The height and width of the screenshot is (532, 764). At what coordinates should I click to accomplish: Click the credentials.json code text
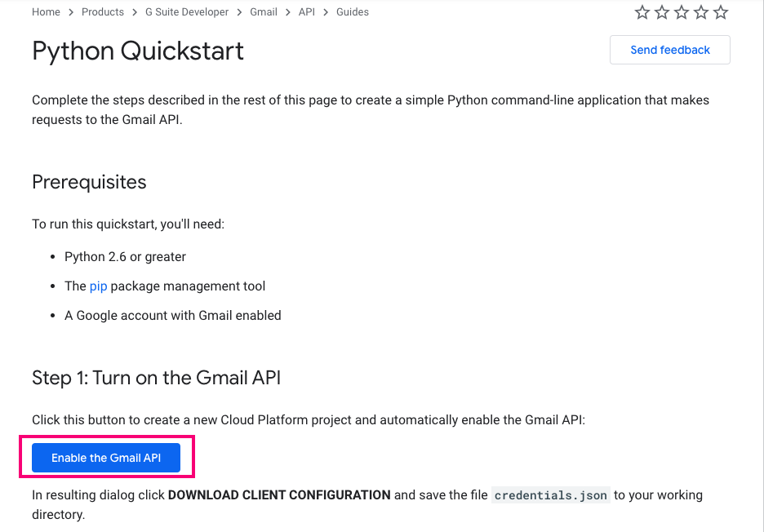click(x=551, y=495)
